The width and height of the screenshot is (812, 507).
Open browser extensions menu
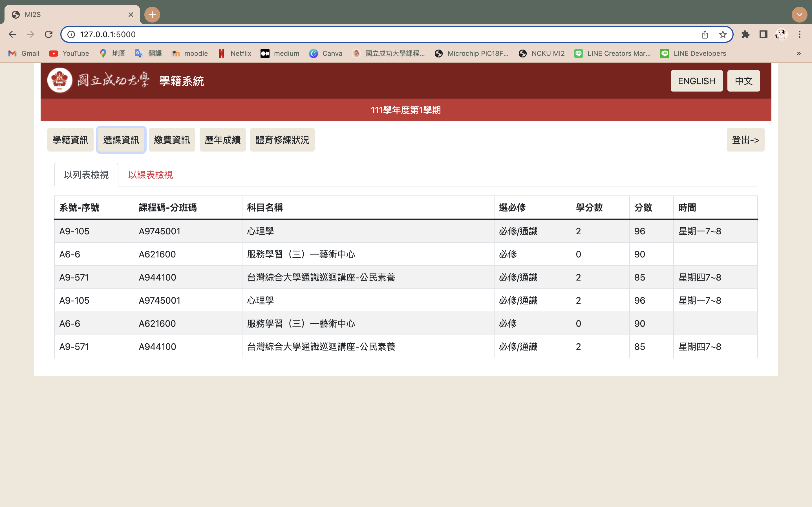(x=746, y=34)
